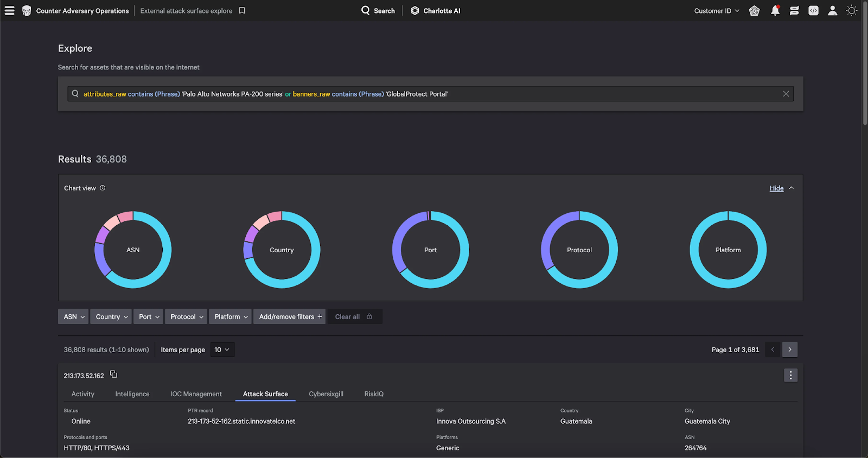
Task: Click the Hide chart view link
Action: (776, 188)
